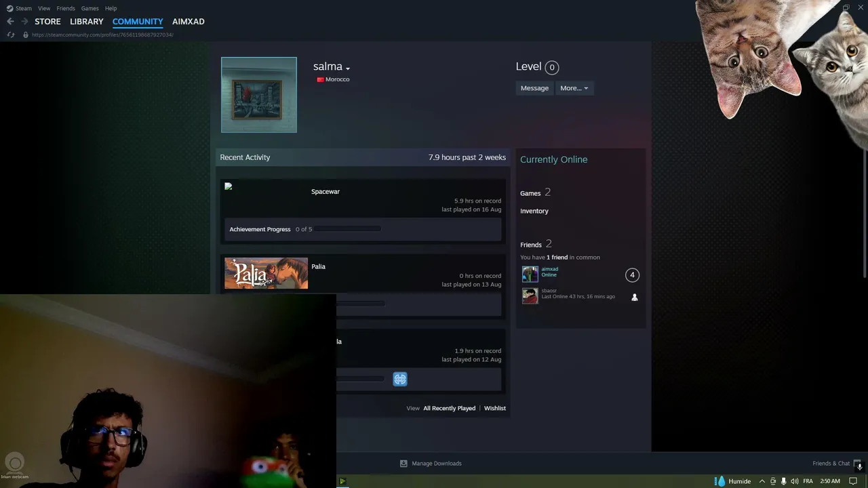Open the Steam menu

click(x=24, y=8)
